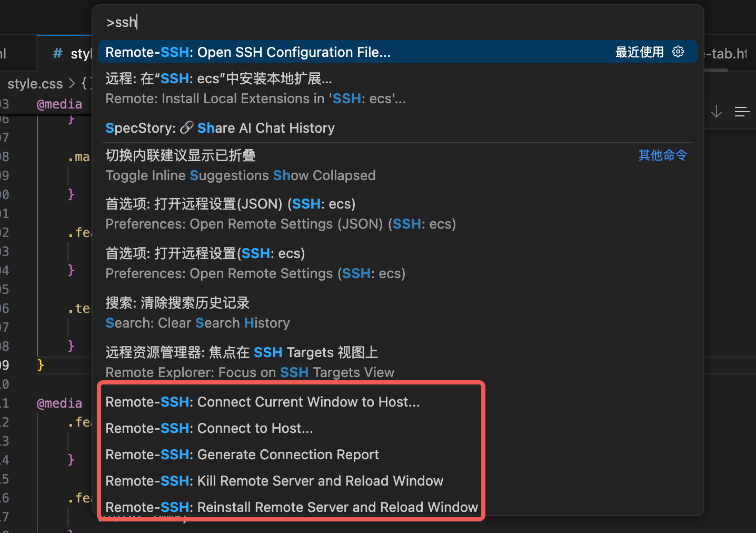The width and height of the screenshot is (756, 533).
Task: Choose Install Local Extensions in SSH: ecs
Action: click(397, 88)
